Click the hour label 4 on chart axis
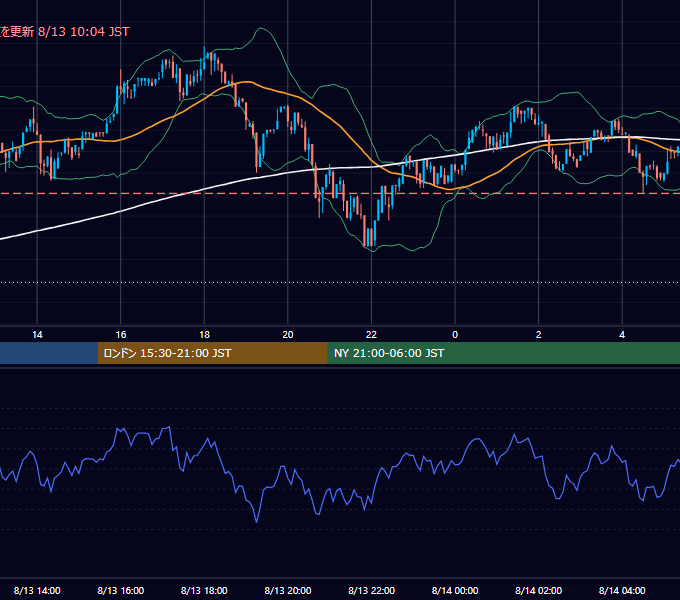This screenshot has height=600, width=680. coord(622,335)
